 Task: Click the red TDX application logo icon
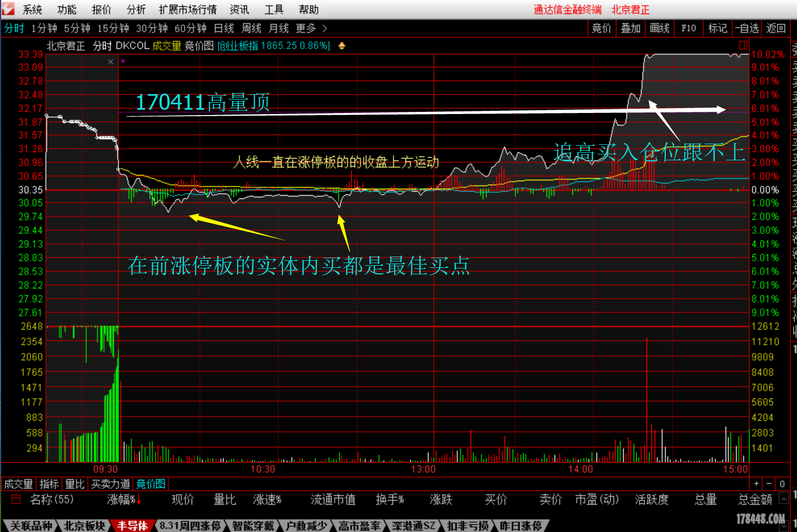pos(8,9)
